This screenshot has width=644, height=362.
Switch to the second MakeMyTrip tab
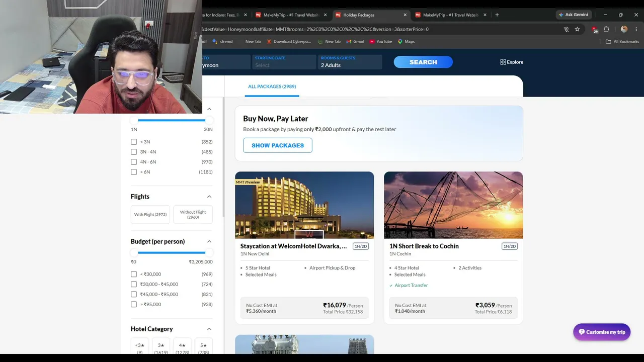tap(291, 15)
